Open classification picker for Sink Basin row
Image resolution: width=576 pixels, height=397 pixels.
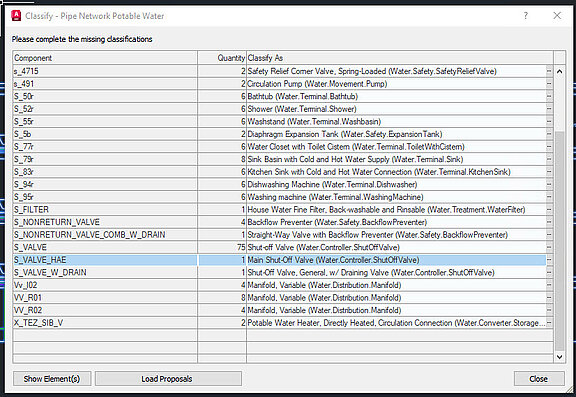pos(549,159)
